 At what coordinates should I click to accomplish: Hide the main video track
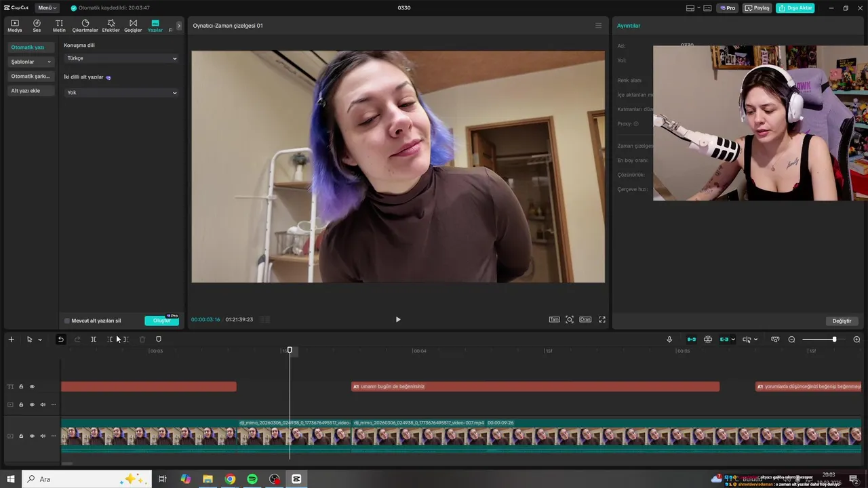(32, 436)
